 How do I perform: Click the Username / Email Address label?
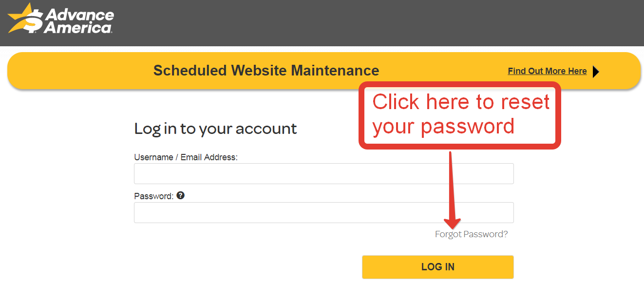(186, 157)
